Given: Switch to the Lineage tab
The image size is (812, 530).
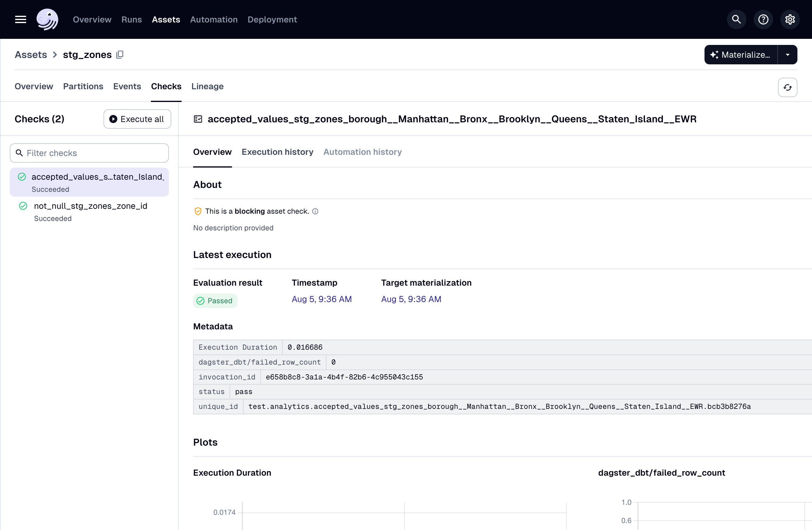Looking at the screenshot, I should click(x=207, y=86).
